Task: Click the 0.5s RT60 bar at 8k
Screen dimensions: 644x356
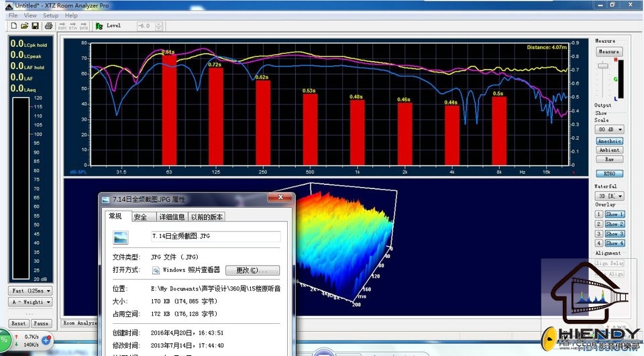Action: 499,131
